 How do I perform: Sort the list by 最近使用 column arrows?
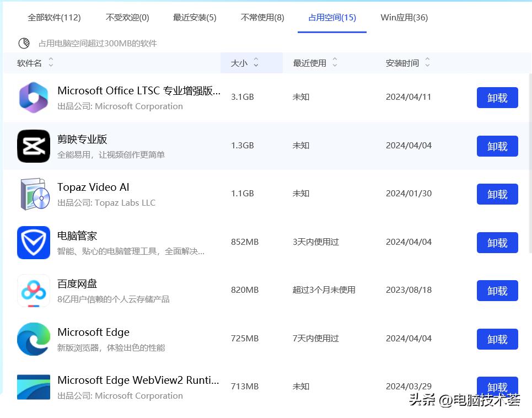[335, 62]
